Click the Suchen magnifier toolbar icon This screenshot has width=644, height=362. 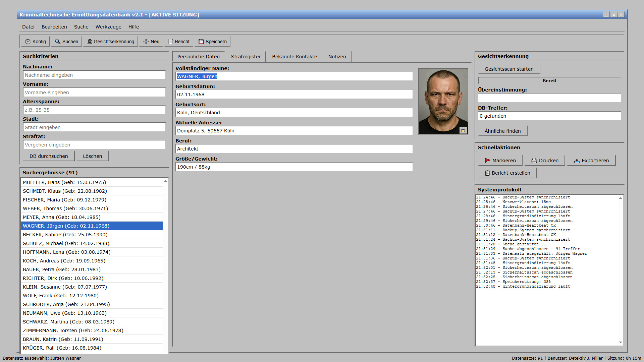(x=58, y=42)
